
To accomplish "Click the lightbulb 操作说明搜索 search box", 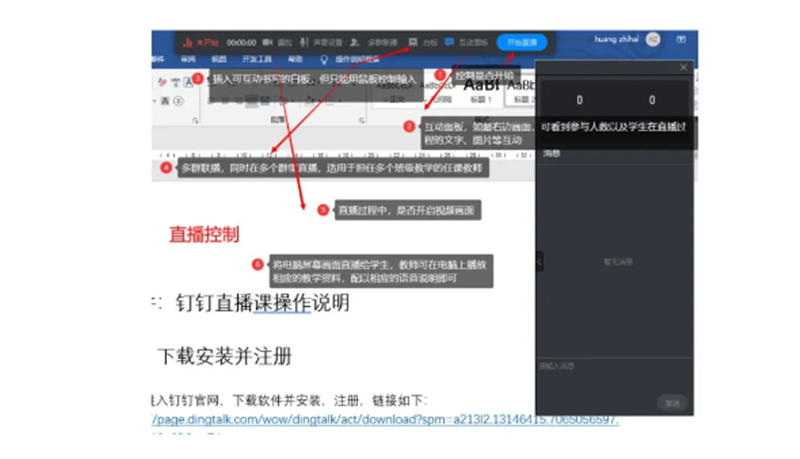I will [x=350, y=60].
